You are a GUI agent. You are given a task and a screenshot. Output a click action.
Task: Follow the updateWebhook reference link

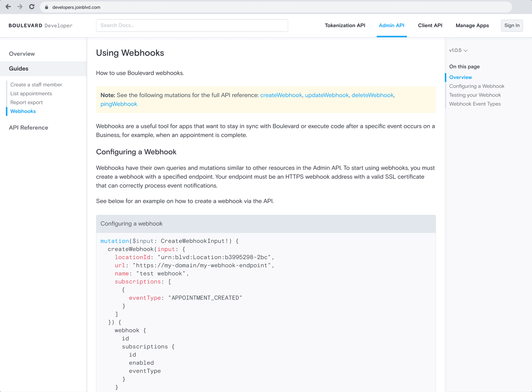tap(327, 95)
